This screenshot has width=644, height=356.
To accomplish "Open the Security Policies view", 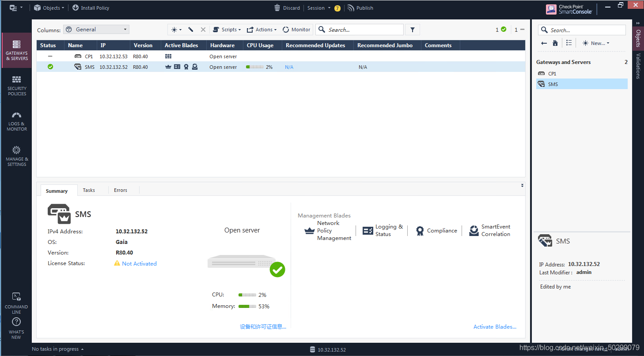I will click(x=17, y=85).
